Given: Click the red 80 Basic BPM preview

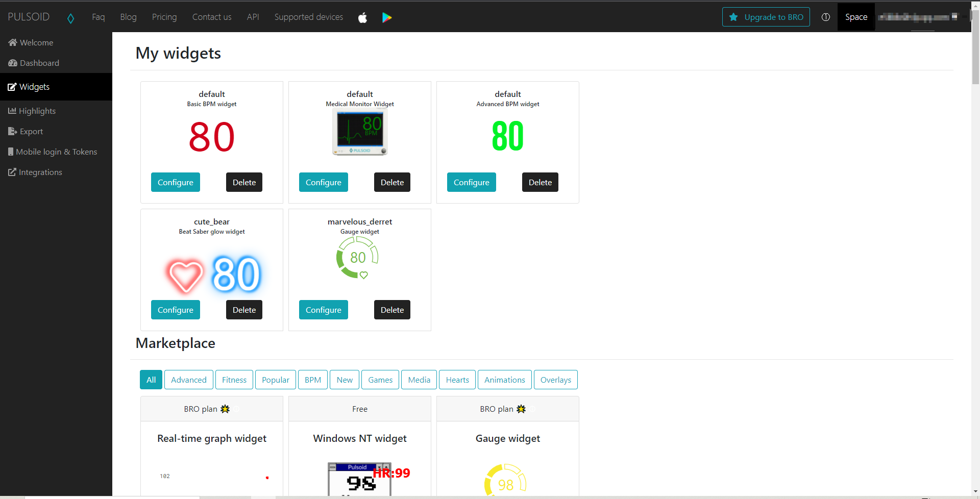Looking at the screenshot, I should tap(212, 137).
